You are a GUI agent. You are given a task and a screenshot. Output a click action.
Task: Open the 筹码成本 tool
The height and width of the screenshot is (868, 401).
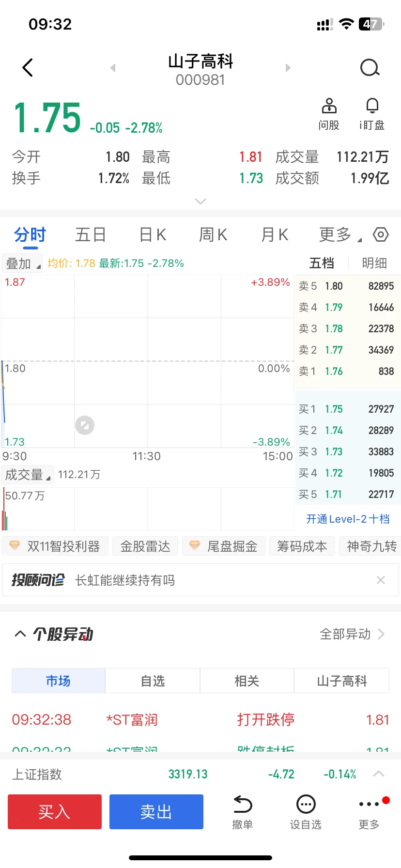tap(302, 546)
